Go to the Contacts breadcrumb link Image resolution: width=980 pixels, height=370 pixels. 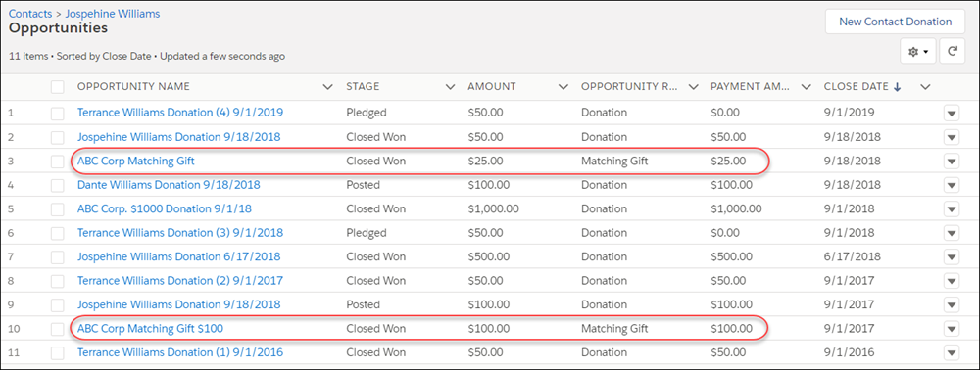click(30, 13)
